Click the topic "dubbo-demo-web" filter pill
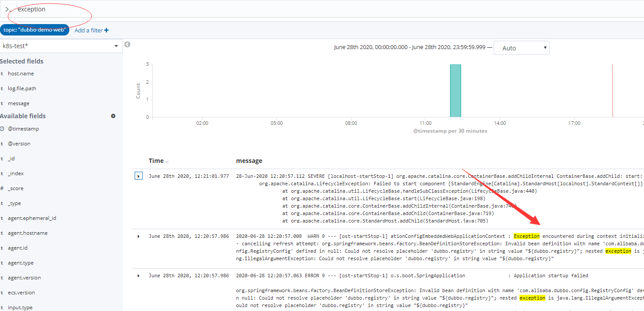The image size is (644, 311). point(35,30)
